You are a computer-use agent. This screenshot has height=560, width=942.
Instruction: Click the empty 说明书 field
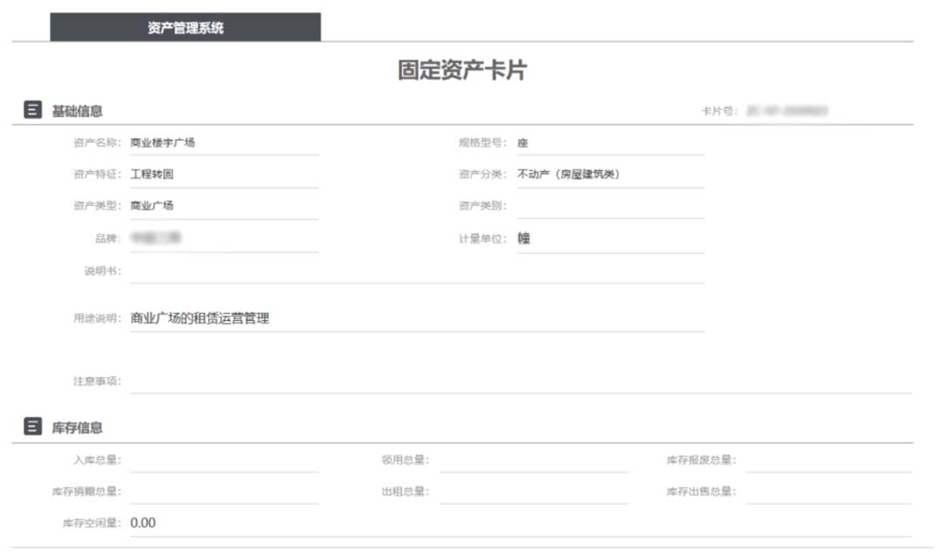tap(417, 271)
